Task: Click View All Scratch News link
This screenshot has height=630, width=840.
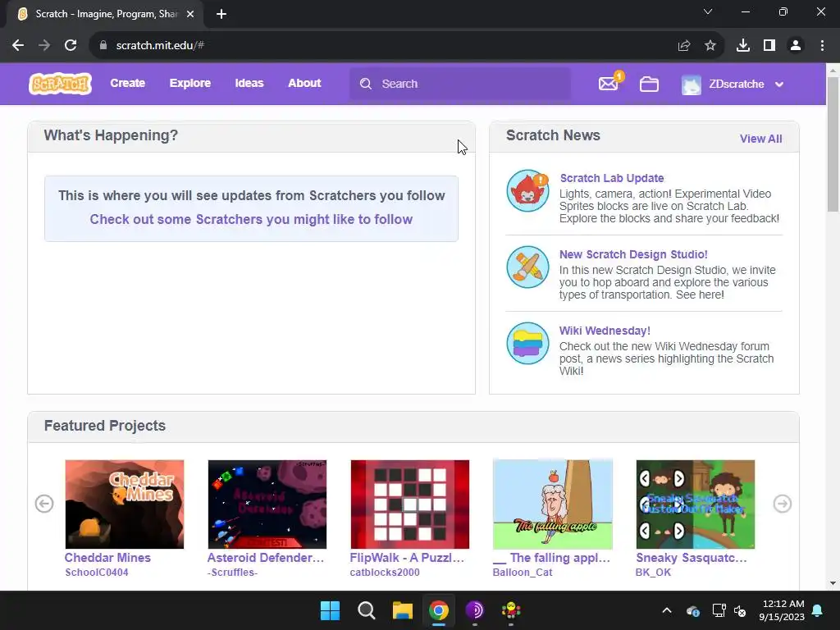Action: coord(760,139)
